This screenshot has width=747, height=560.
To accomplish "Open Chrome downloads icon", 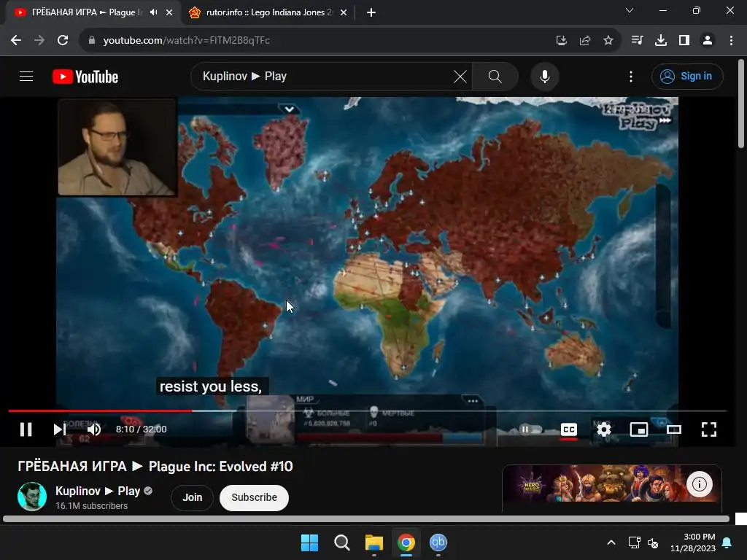I will click(660, 41).
